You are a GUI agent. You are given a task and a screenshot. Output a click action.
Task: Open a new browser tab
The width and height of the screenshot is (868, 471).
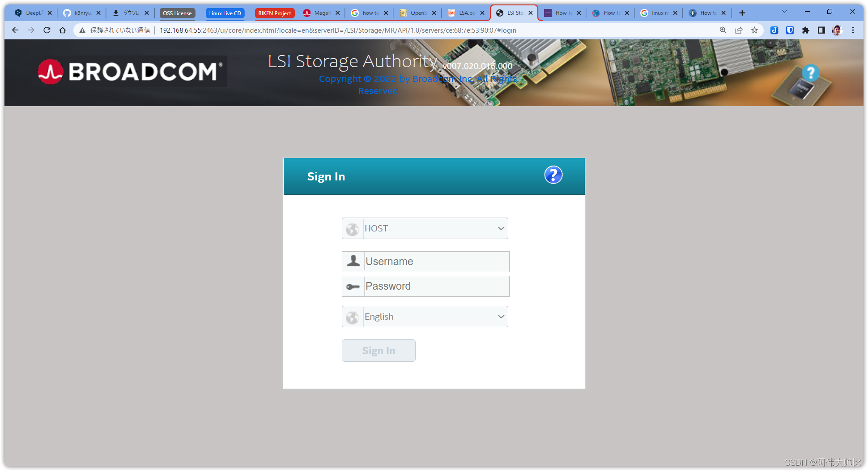tap(742, 13)
